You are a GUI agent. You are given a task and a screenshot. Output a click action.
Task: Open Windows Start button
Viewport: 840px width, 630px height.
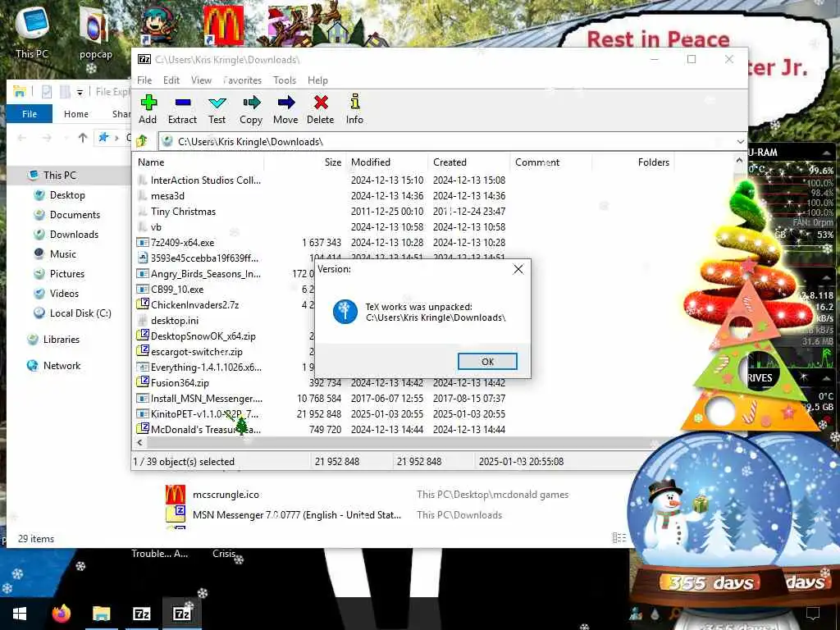coord(20,614)
